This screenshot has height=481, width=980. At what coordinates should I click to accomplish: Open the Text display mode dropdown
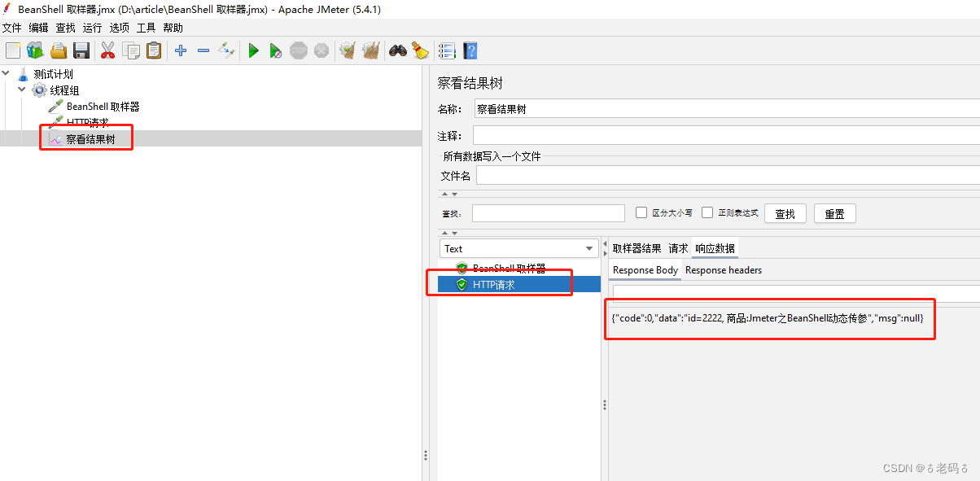click(x=518, y=248)
